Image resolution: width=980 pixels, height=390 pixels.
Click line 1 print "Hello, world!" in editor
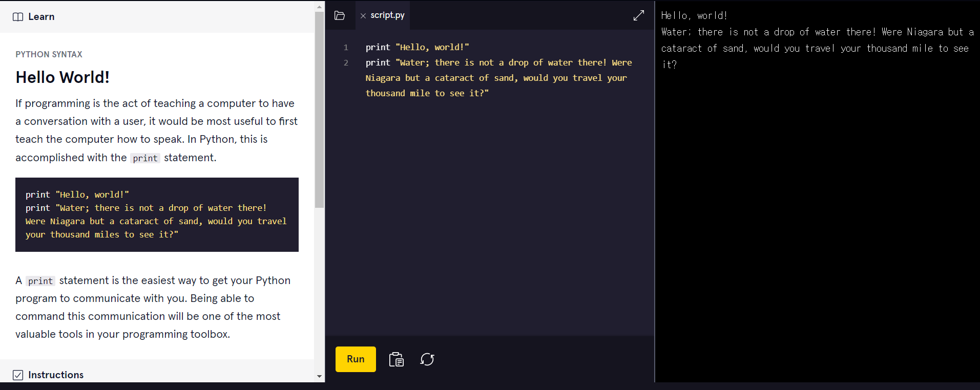click(417, 47)
